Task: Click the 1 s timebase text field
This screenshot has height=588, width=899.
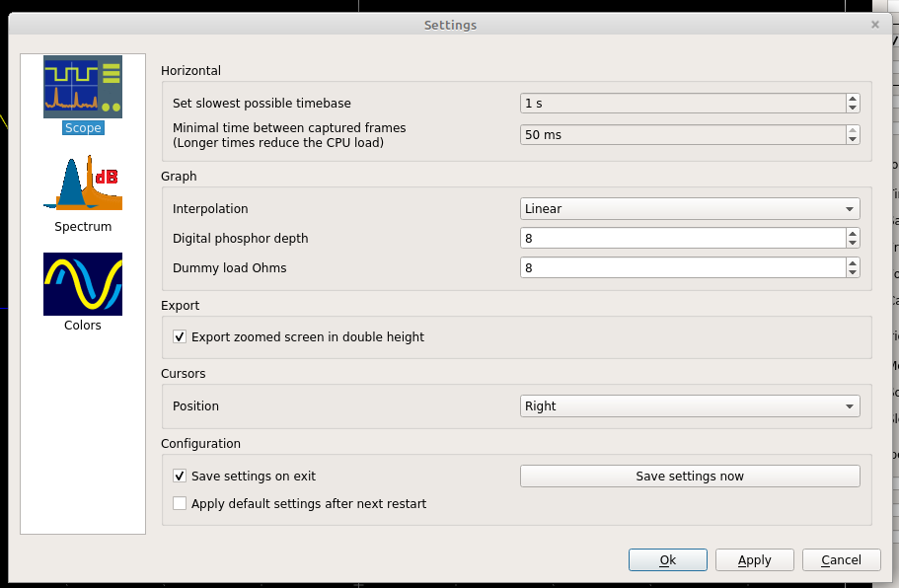Action: [671, 103]
